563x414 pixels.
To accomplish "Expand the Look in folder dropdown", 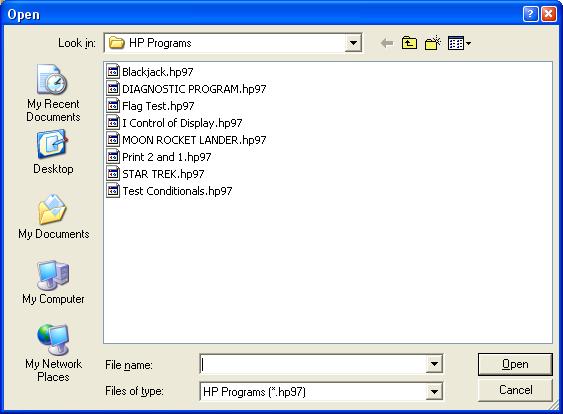I will [353, 43].
